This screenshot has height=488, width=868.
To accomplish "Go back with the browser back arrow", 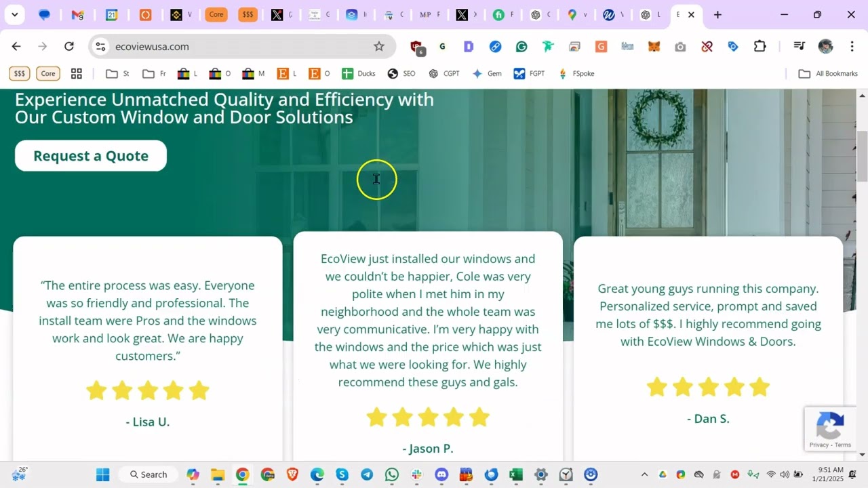I will tap(16, 46).
